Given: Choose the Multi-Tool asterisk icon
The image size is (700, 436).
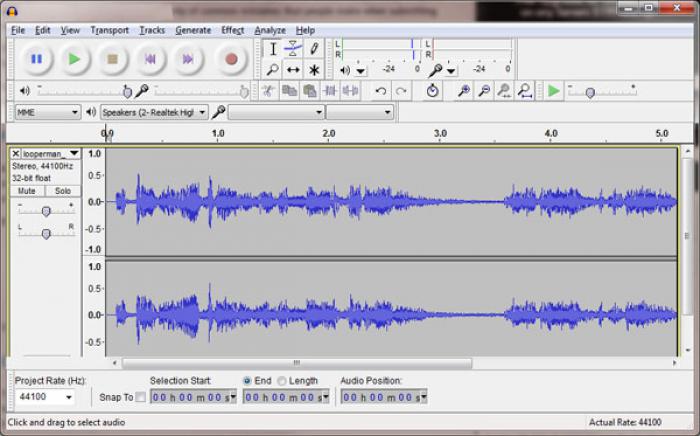Looking at the screenshot, I should 314,70.
